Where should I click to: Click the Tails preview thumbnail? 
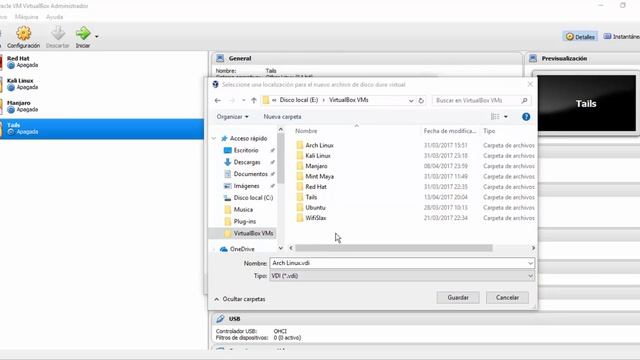pos(586,104)
